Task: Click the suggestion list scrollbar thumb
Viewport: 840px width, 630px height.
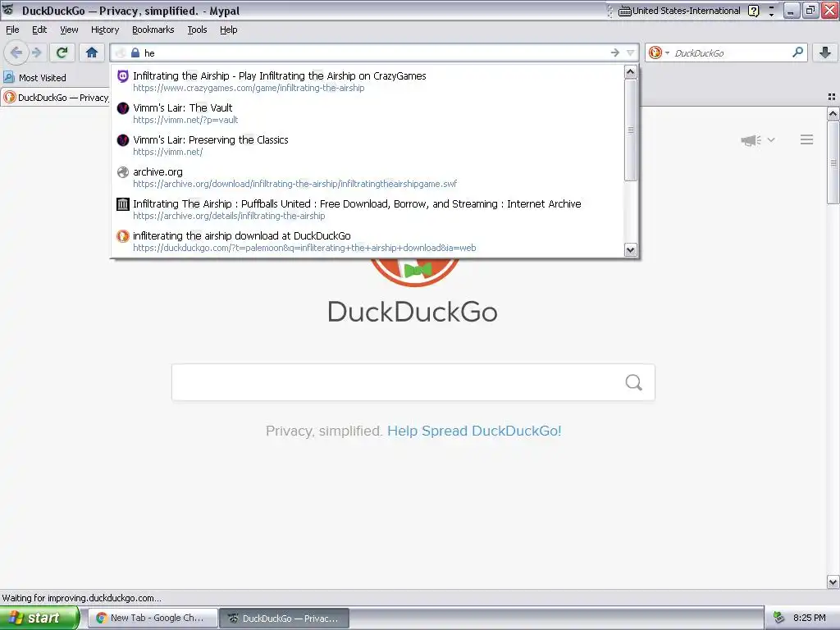Action: pyautogui.click(x=631, y=130)
